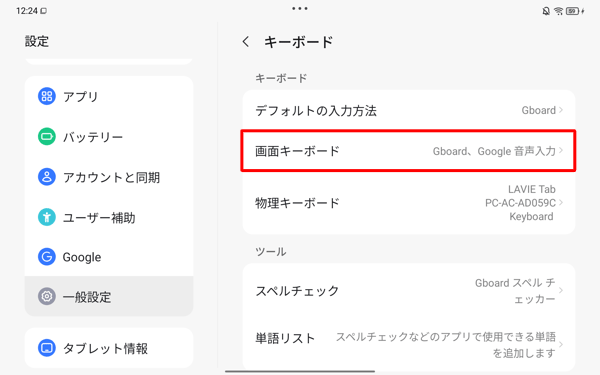Tap the アカウントと同期 person icon
The image size is (600, 375).
point(47,177)
